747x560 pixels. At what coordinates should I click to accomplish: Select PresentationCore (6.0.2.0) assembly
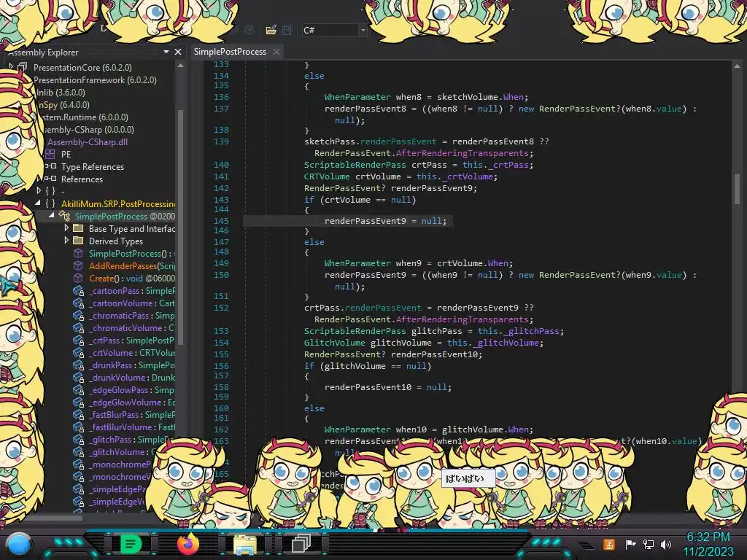(82, 68)
